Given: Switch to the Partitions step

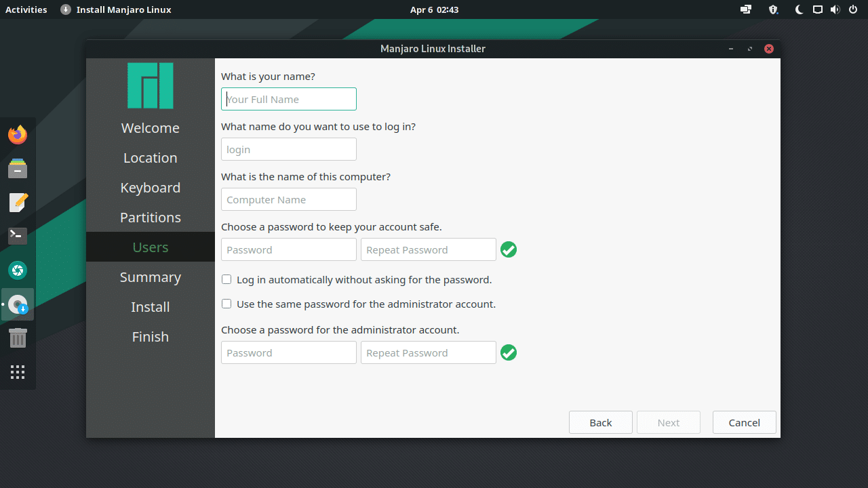Looking at the screenshot, I should point(150,217).
